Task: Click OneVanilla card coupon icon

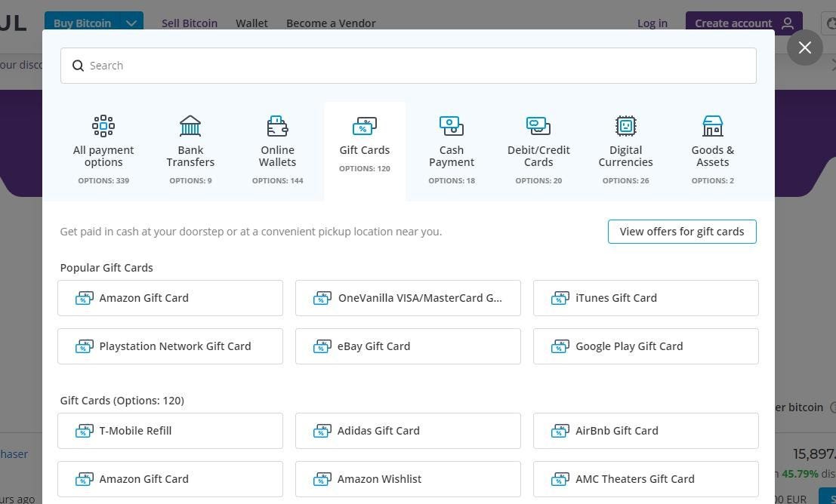Action: tap(322, 298)
